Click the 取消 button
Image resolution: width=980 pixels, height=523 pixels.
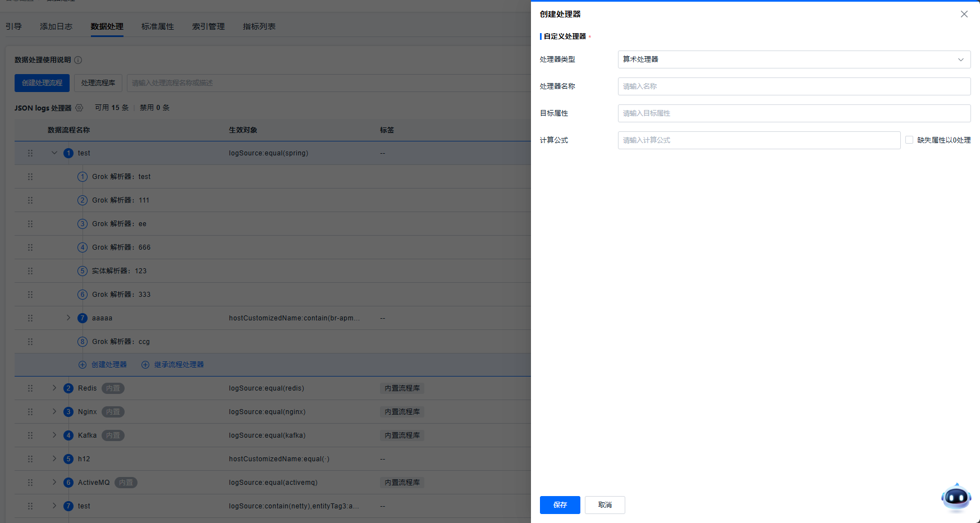pos(605,505)
